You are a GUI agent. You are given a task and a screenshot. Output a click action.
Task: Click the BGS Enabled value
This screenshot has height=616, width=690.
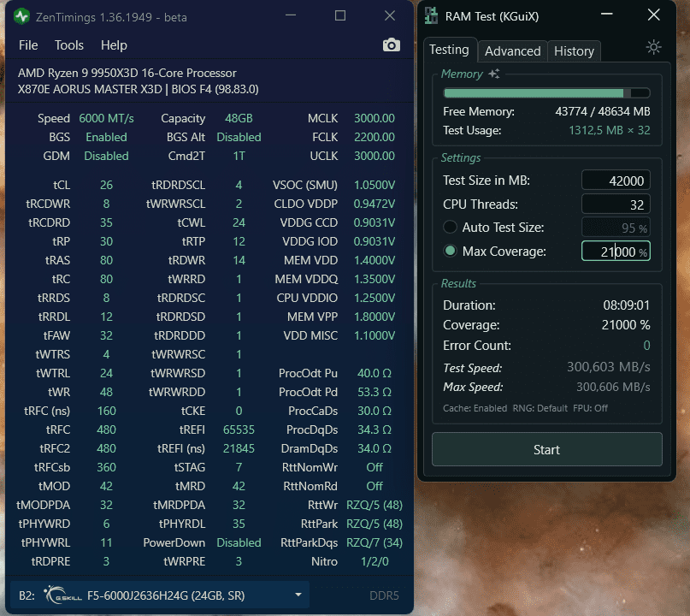[106, 137]
